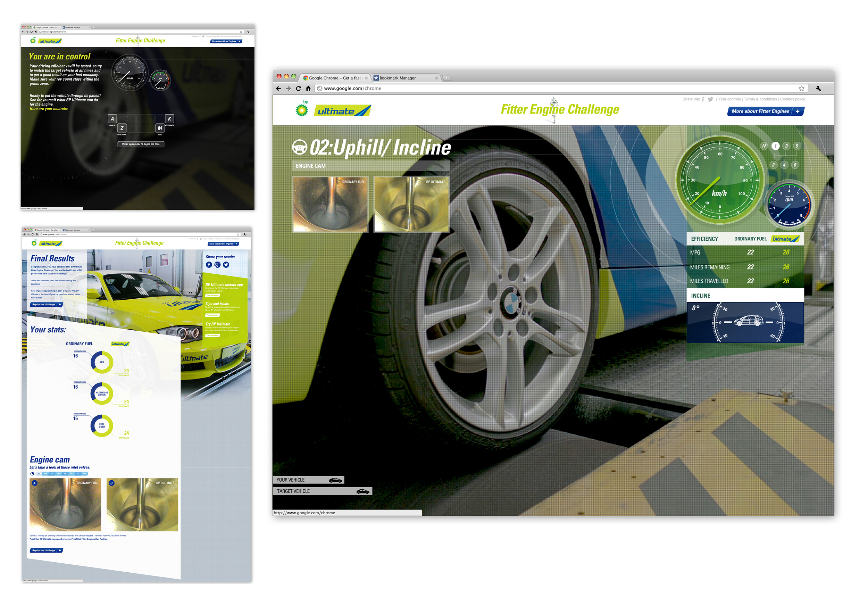Click the green km/h speedometer in Uphill/Incline window

pyautogui.click(x=720, y=180)
